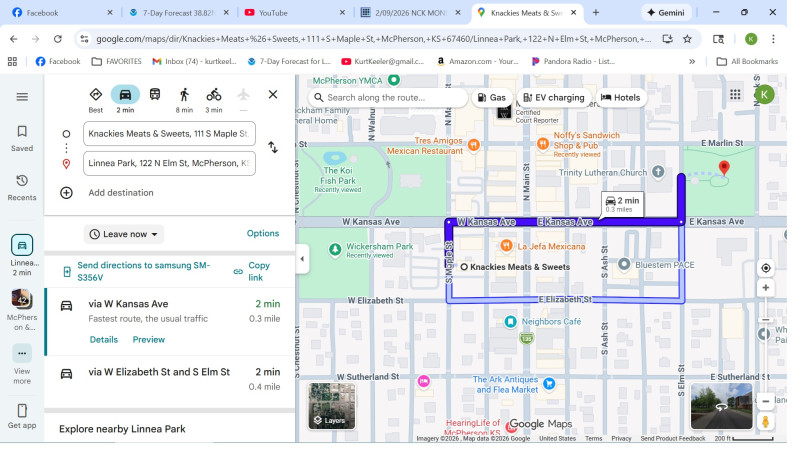Open a new browser tab
This screenshot has width=800, height=457.
tap(595, 13)
